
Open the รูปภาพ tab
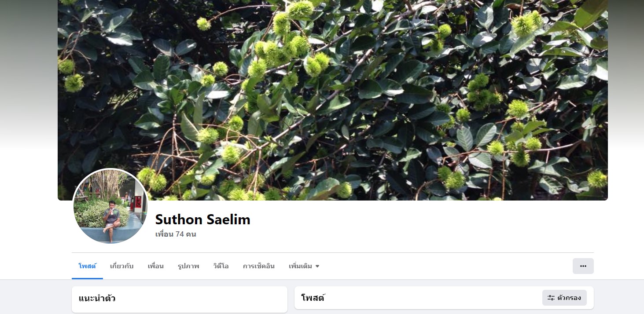[188, 266]
